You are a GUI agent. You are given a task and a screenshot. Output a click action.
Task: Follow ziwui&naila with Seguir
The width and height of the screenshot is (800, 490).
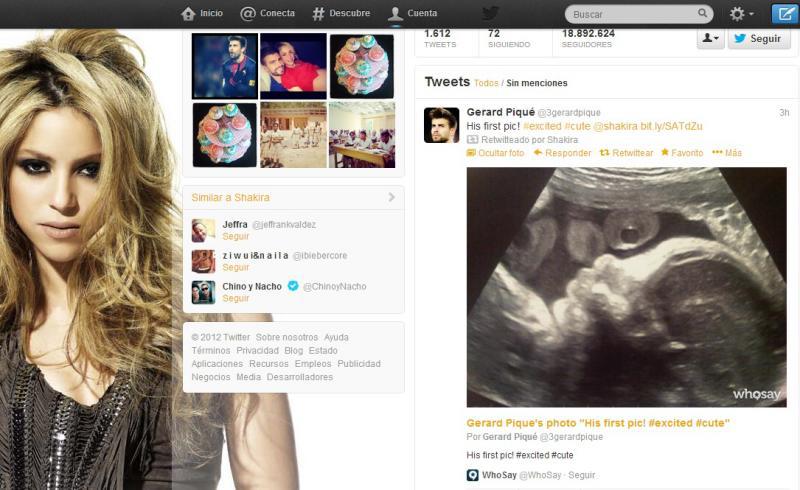[236, 267]
